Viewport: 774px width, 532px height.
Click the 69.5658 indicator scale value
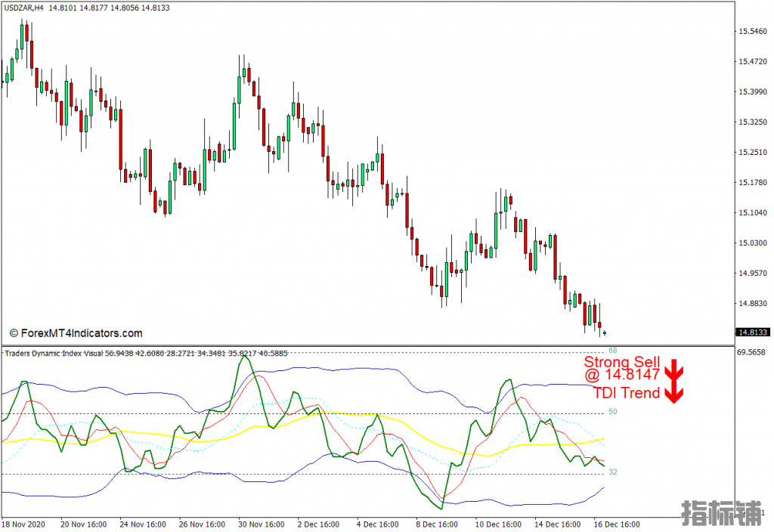click(x=753, y=353)
